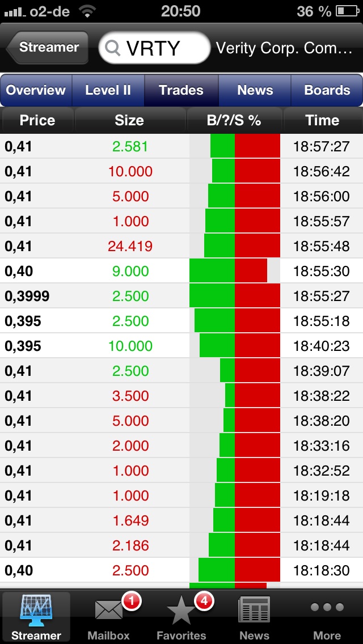Sort by the Price column header
This screenshot has height=644, width=363.
tap(37, 120)
